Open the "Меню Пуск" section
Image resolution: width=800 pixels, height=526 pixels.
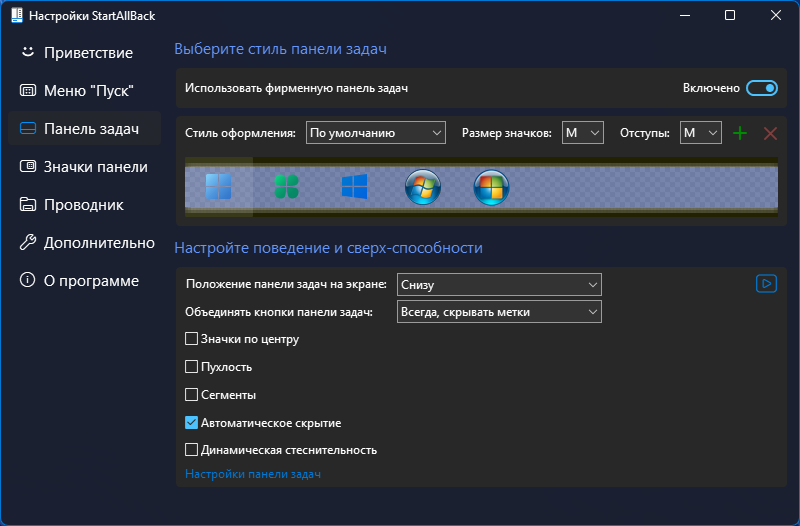click(x=88, y=91)
